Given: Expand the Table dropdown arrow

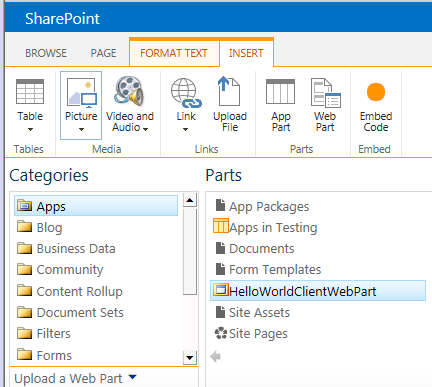Looking at the screenshot, I should click(30, 129).
